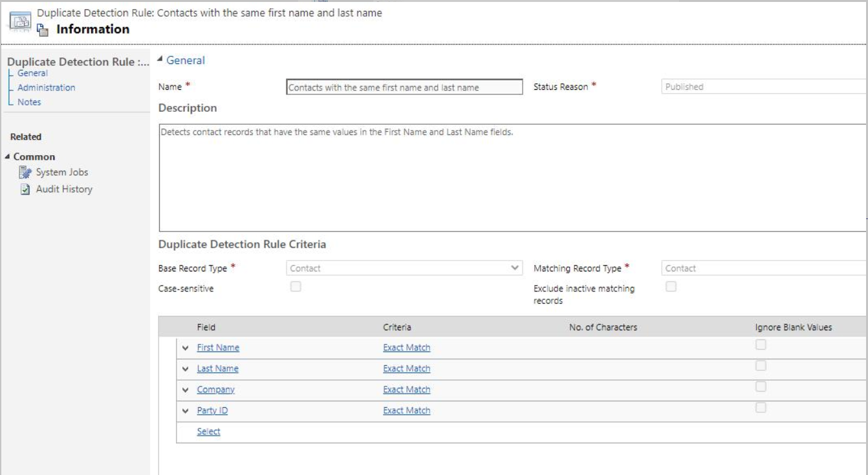Click the Criteria column header
Screen dimensions: 868x475
tap(397, 328)
